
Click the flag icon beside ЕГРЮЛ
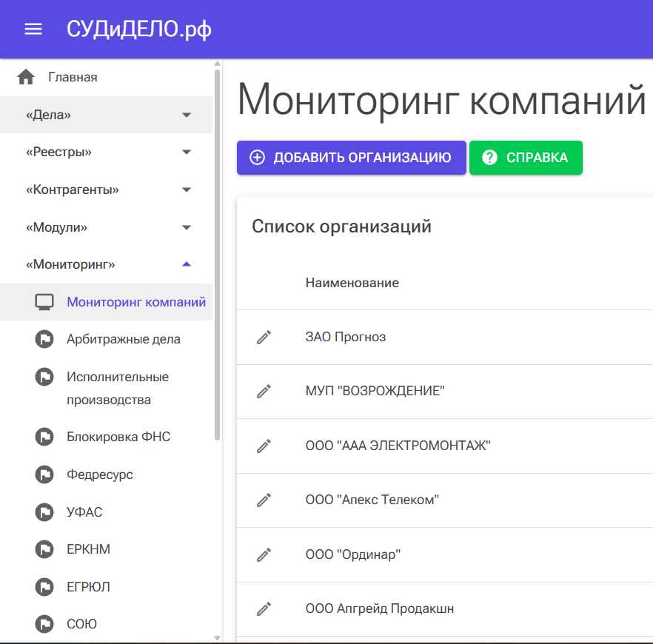pyautogui.click(x=44, y=587)
